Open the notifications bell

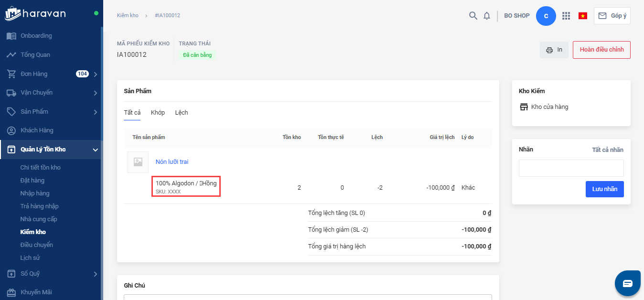[x=487, y=16]
